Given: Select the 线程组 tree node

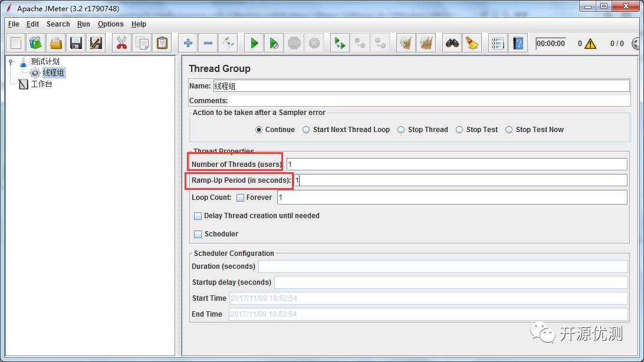Looking at the screenshot, I should pyautogui.click(x=54, y=73).
